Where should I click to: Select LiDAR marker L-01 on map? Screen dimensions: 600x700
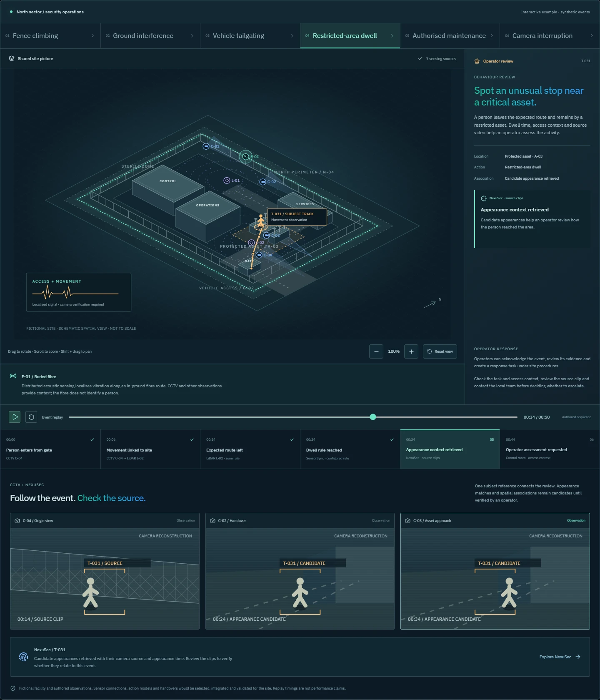(x=227, y=181)
